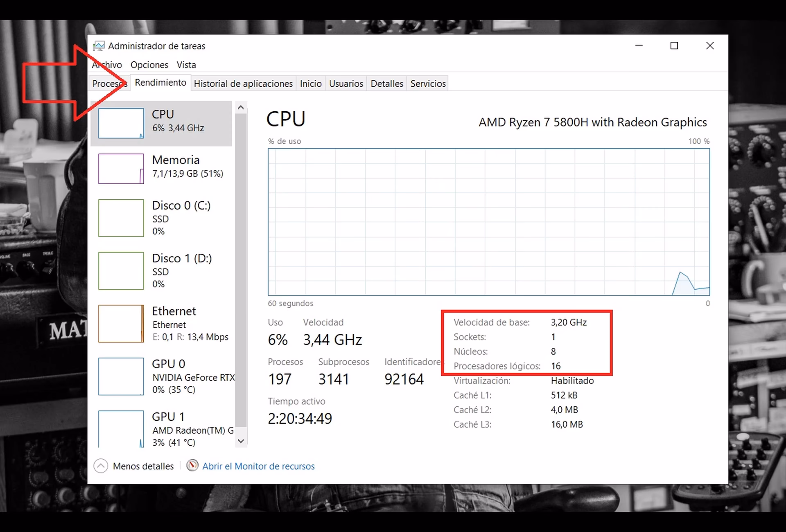Click the Caché L1 value 512 kB

pyautogui.click(x=564, y=395)
